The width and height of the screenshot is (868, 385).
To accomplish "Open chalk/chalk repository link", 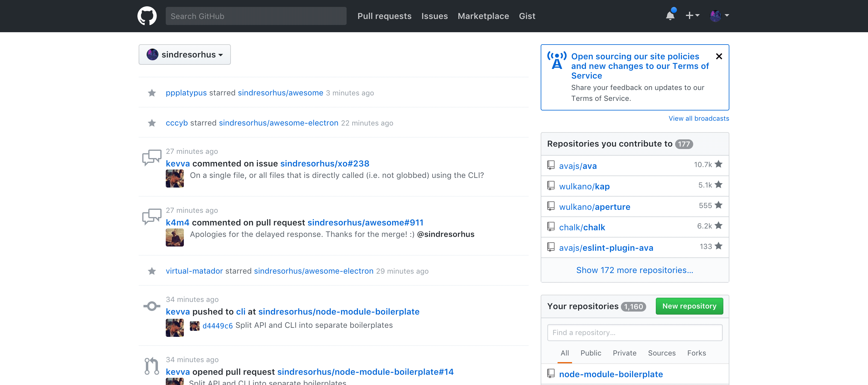I will pyautogui.click(x=582, y=228).
